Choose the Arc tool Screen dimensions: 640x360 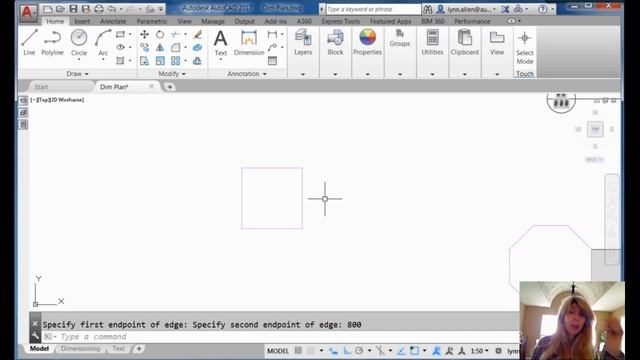tap(103, 42)
